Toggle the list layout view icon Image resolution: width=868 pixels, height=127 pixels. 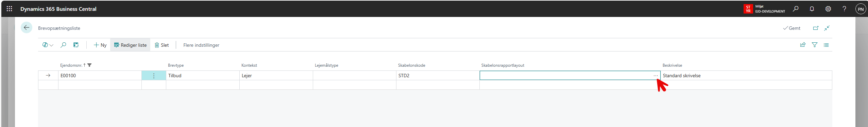826,45
